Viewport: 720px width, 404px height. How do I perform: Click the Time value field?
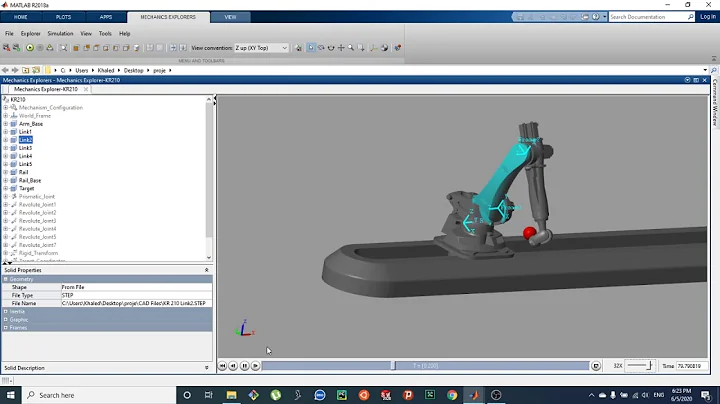pyautogui.click(x=692, y=366)
